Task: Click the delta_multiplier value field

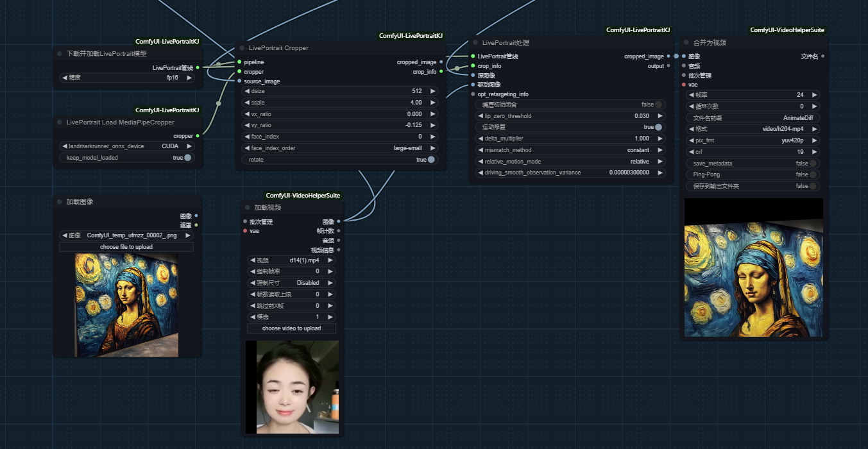Action: click(x=570, y=139)
